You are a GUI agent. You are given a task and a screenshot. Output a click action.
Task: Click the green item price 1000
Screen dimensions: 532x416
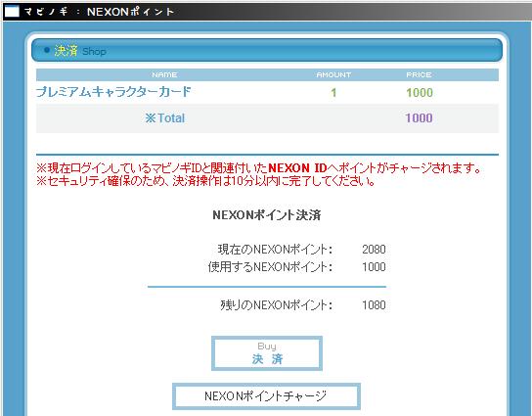[x=420, y=92]
